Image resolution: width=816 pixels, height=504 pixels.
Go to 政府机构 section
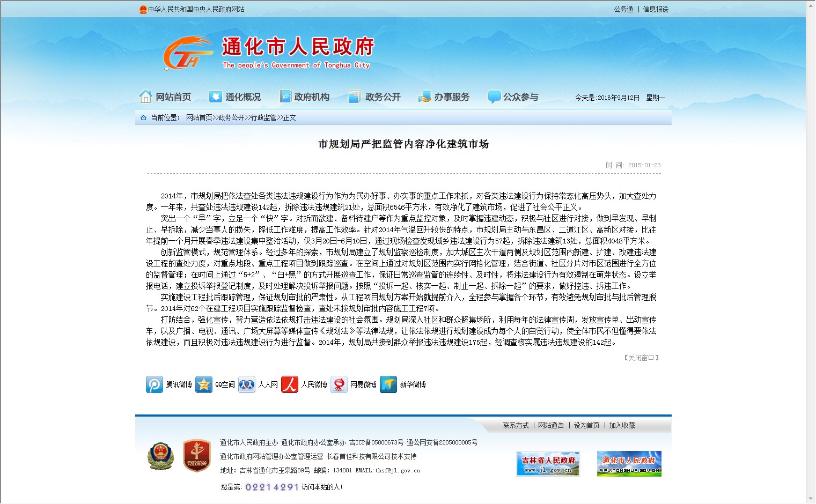click(x=304, y=97)
